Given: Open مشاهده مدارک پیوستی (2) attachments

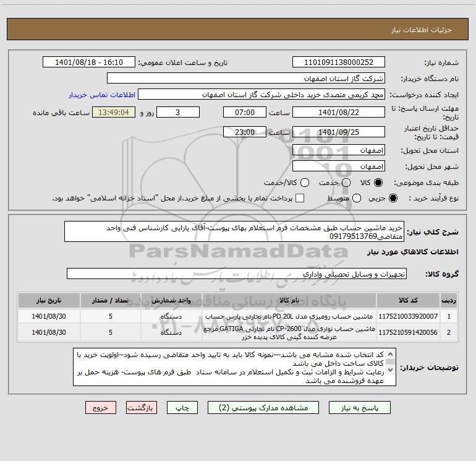Looking at the screenshot, I should coord(263,408).
